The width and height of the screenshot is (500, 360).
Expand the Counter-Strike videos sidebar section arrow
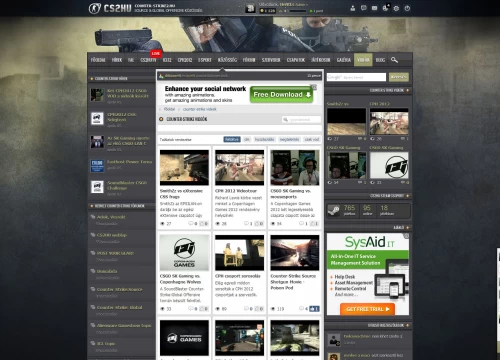coord(407,90)
